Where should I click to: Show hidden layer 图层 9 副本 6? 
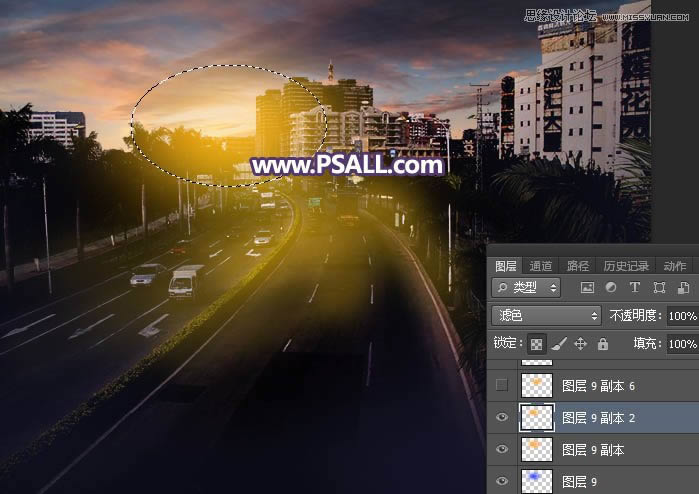click(502, 385)
